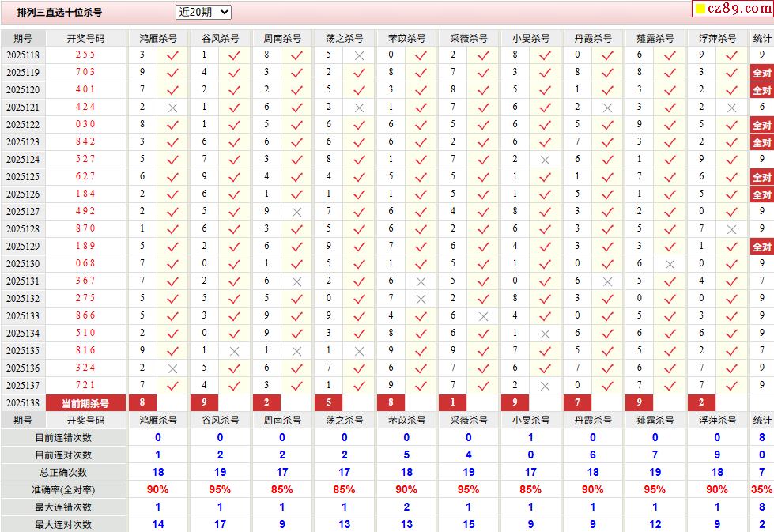Click the period number 2025127
The height and width of the screenshot is (532, 774).
(x=23, y=212)
